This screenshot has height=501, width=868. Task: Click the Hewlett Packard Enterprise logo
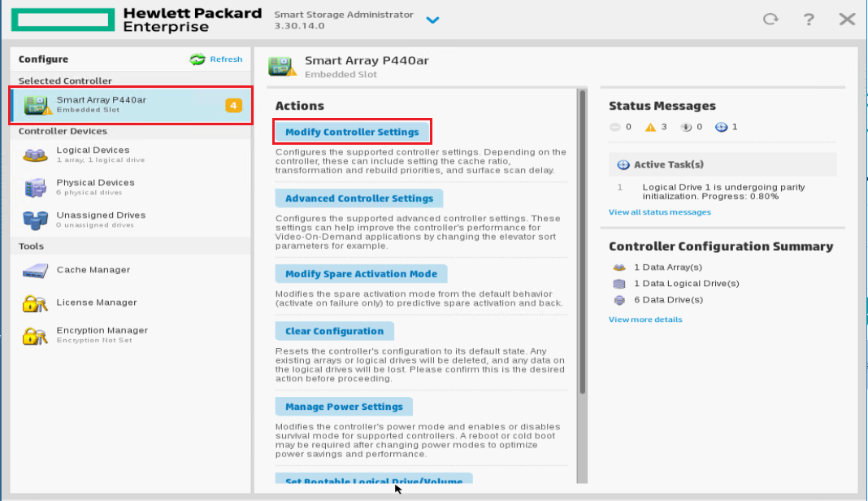(x=137, y=20)
